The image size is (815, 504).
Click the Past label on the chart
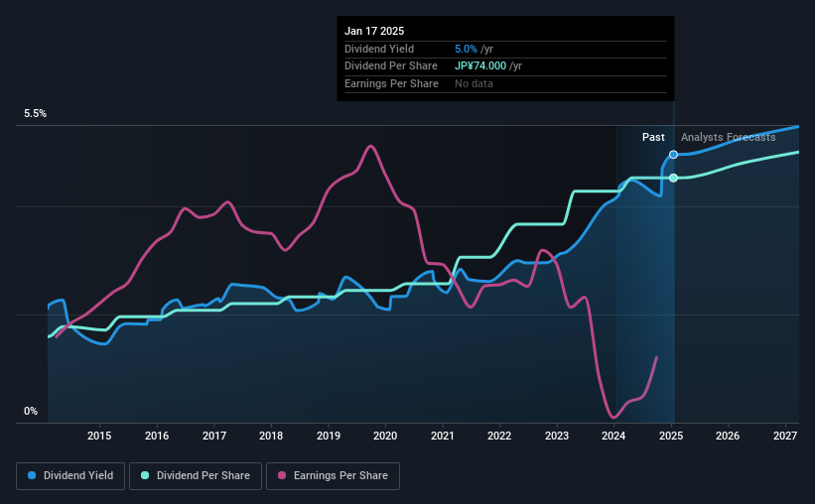tap(653, 137)
